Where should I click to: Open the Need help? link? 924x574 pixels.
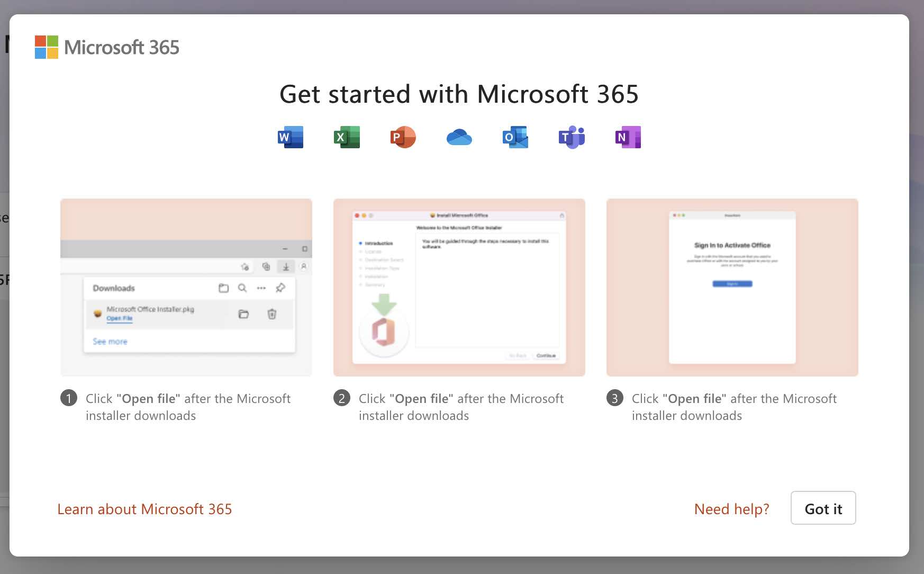click(x=731, y=509)
